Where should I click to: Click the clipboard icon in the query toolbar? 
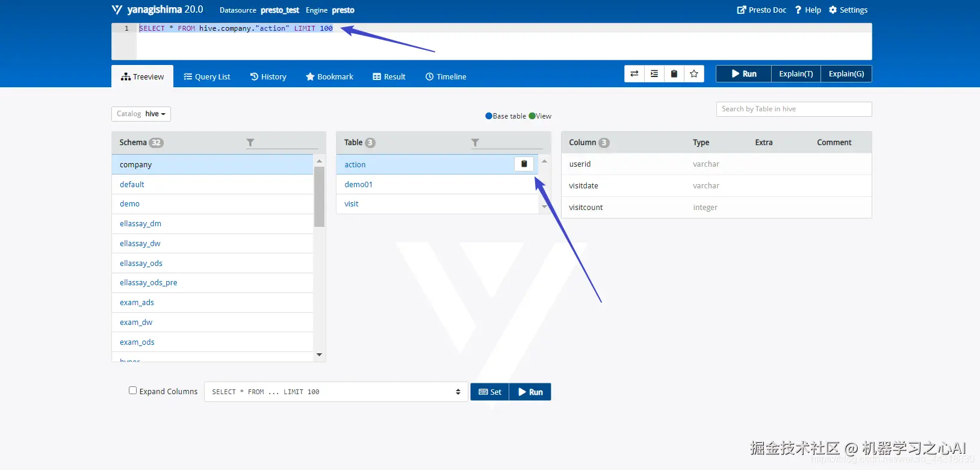click(674, 74)
